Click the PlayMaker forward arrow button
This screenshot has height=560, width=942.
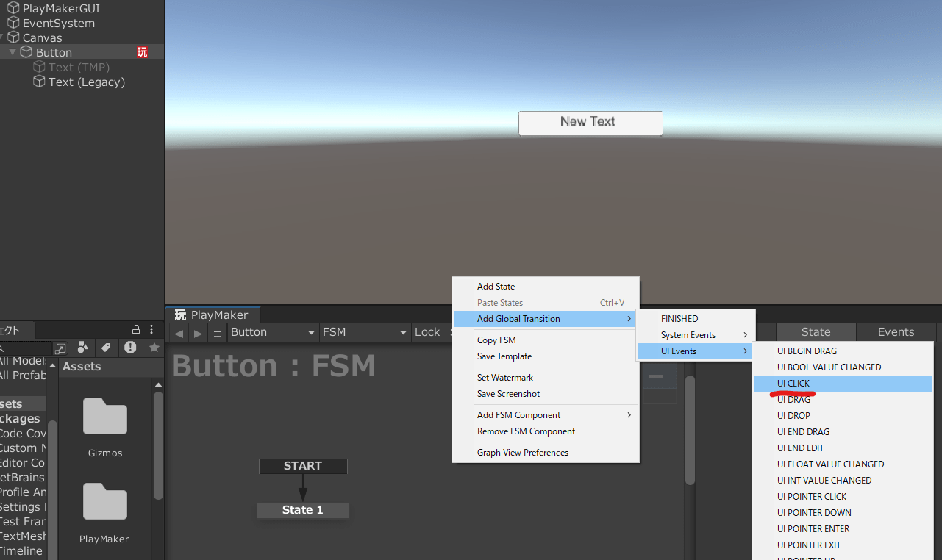pyautogui.click(x=198, y=333)
